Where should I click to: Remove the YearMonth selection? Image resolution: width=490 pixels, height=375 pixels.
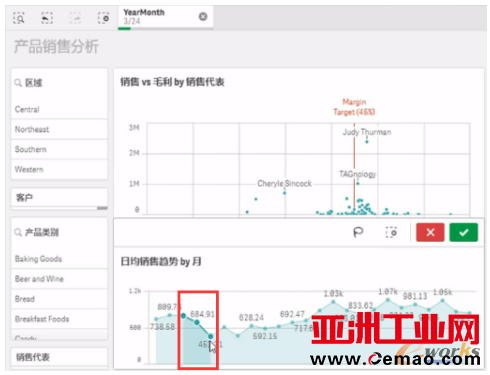(x=203, y=16)
